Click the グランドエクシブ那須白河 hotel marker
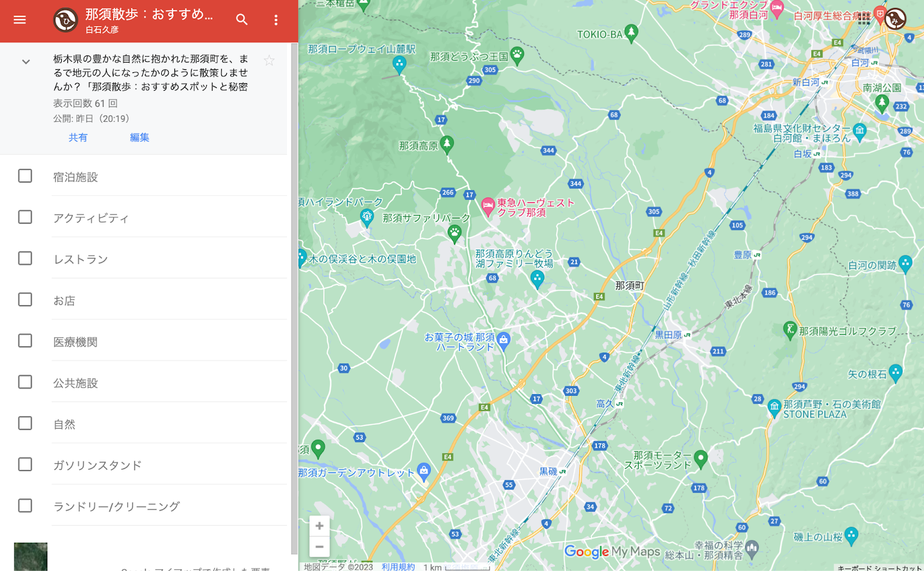This screenshot has width=924, height=571. point(777,9)
